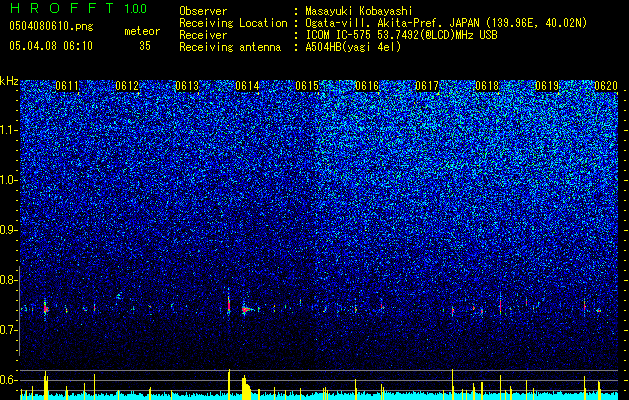Click the 0.7 kHz axis label
This screenshot has height=400, width=629.
[9, 330]
